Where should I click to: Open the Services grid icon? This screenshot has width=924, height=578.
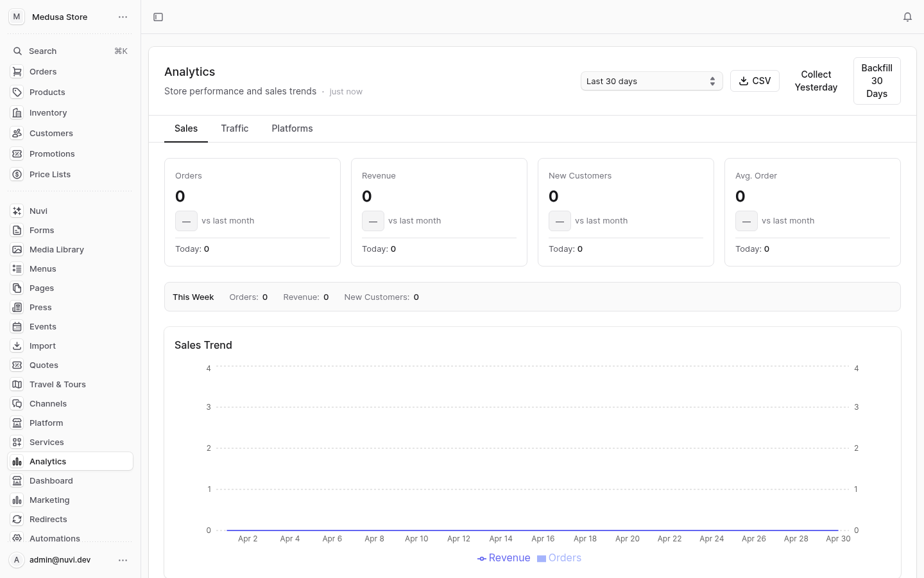[17, 442]
